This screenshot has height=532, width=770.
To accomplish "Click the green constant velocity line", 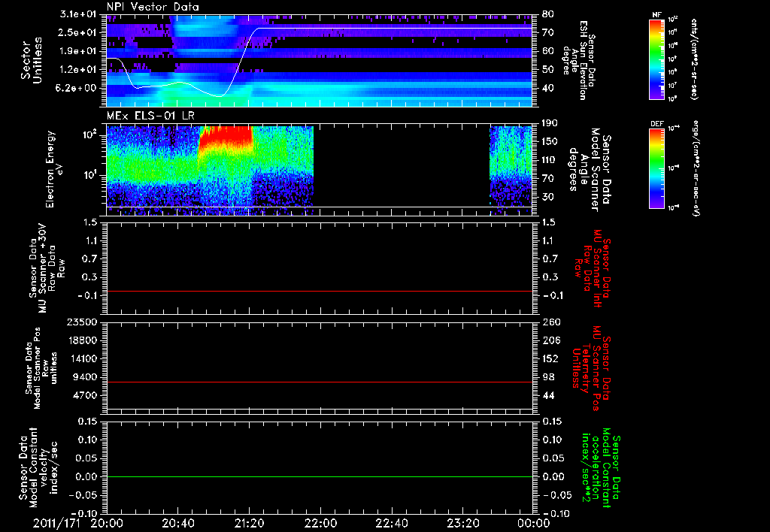I will coord(319,476).
